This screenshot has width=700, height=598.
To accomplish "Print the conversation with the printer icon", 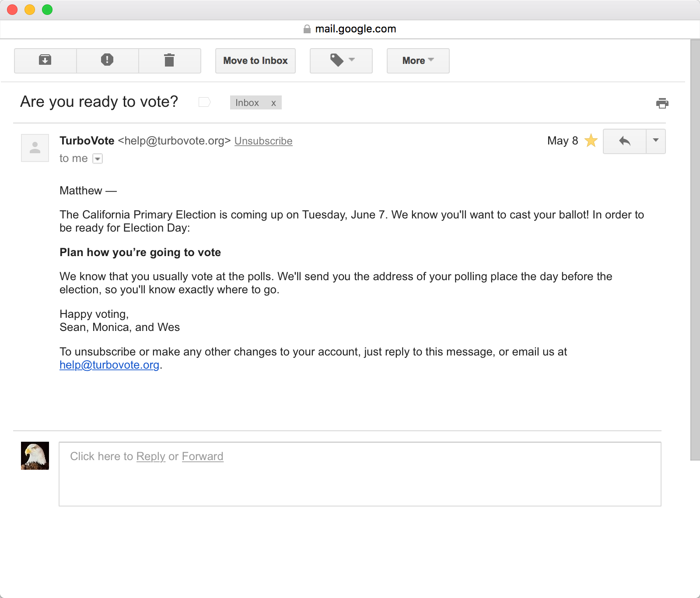I will coord(662,103).
